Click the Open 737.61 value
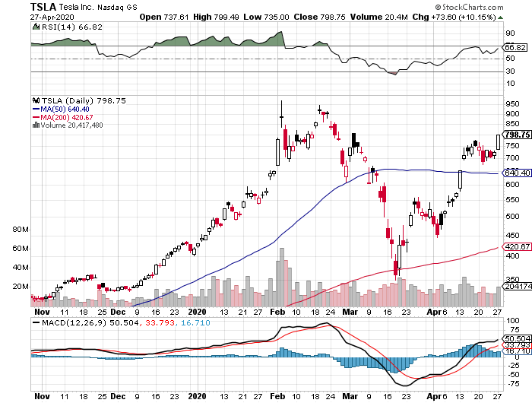Image resolution: width=532 pixels, height=403 pixels. tap(164, 17)
